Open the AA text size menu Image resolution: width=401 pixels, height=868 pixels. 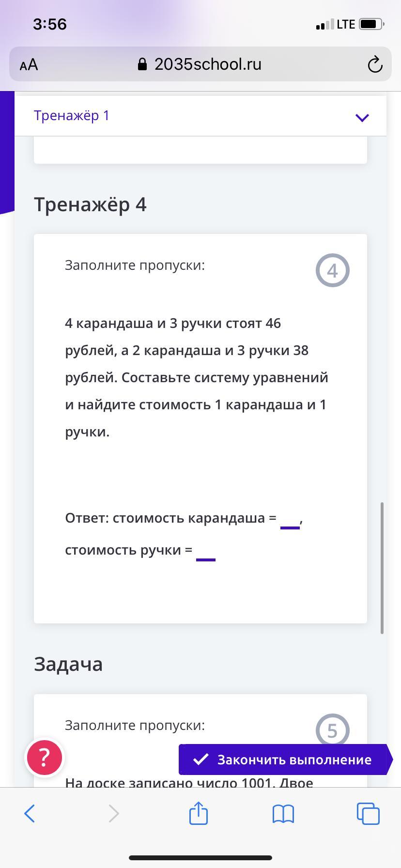[29, 64]
